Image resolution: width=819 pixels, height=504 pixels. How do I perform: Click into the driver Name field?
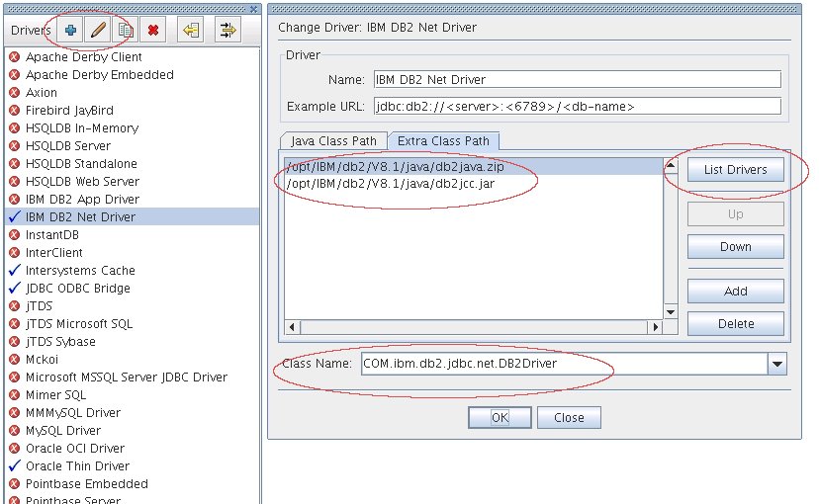(x=574, y=80)
